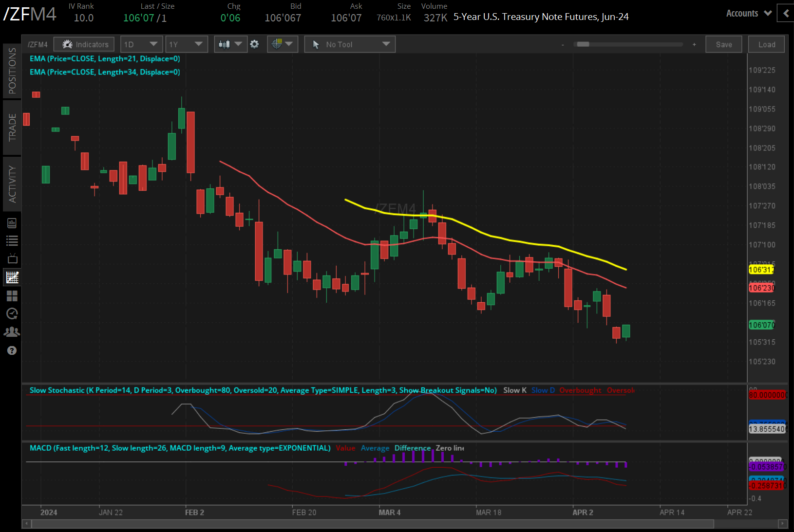Click the clock history sidebar icon
This screenshot has height=532, width=794.
12,314
